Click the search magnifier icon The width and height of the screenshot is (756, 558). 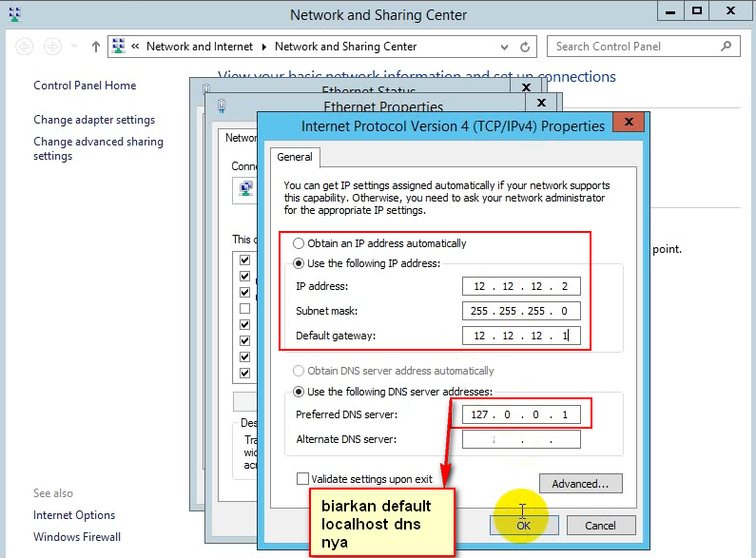point(727,47)
